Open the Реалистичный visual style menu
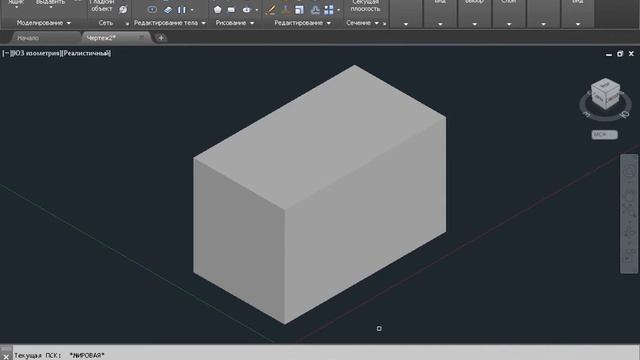 coord(86,53)
